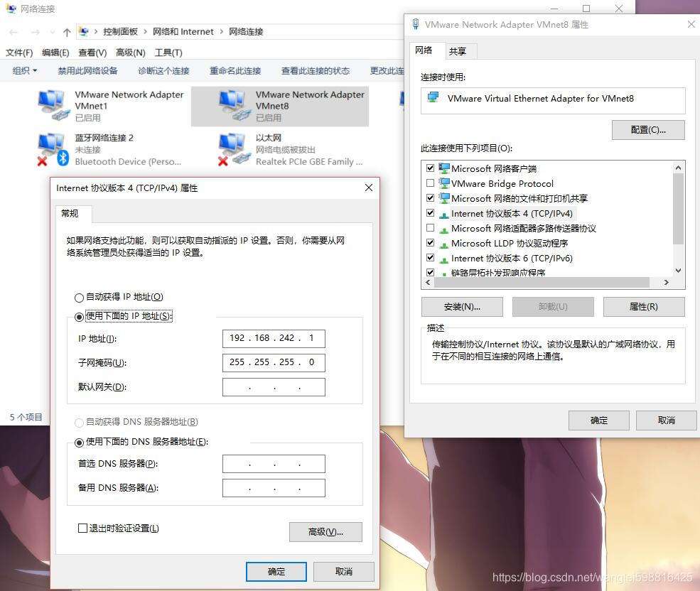Click the 备用 DNS 服务器 input field
This screenshot has width=700, height=591.
(274, 488)
